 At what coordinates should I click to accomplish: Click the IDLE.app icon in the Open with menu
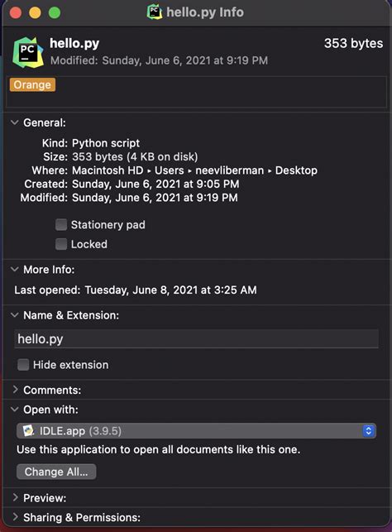pos(28,431)
